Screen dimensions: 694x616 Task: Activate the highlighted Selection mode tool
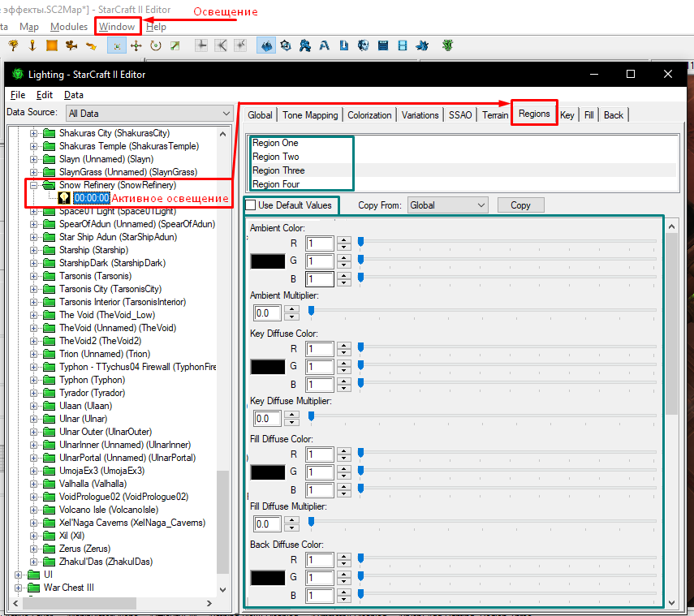(x=117, y=45)
